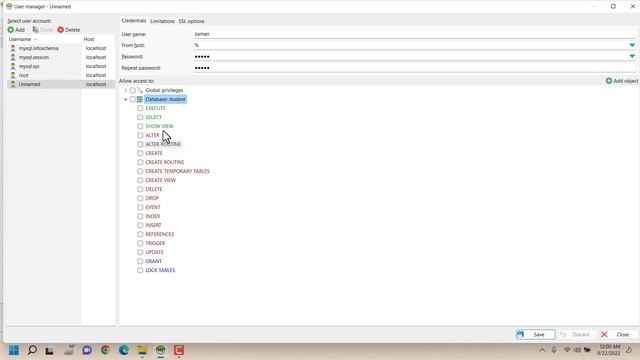Enable the SELECT privilege checkbox
Viewport: 640px width, 360px height.
coord(140,117)
